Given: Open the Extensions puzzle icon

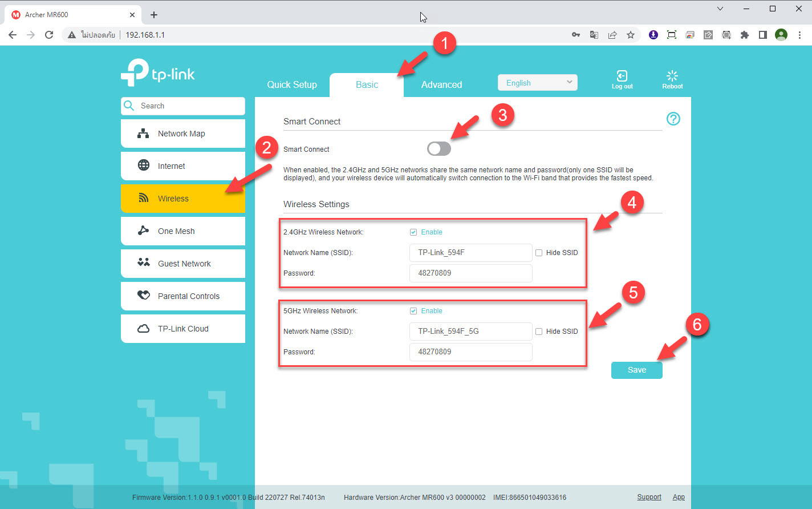Looking at the screenshot, I should [x=745, y=35].
